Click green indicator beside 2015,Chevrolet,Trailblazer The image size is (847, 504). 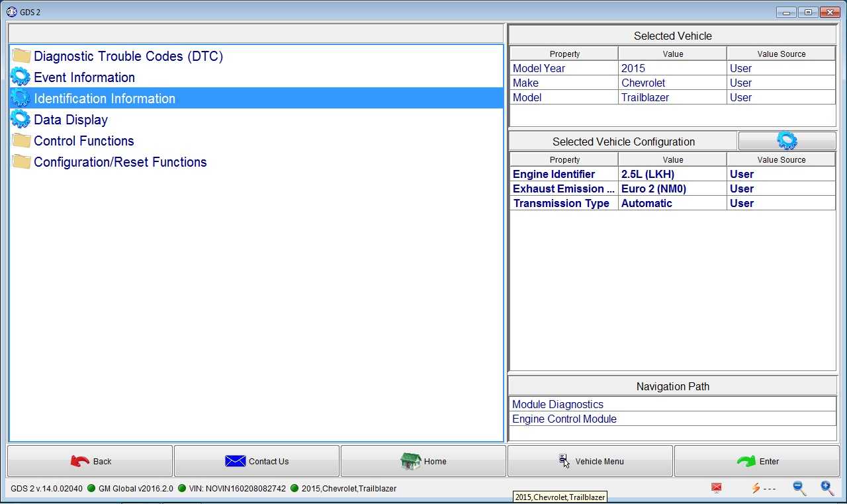[x=294, y=489]
